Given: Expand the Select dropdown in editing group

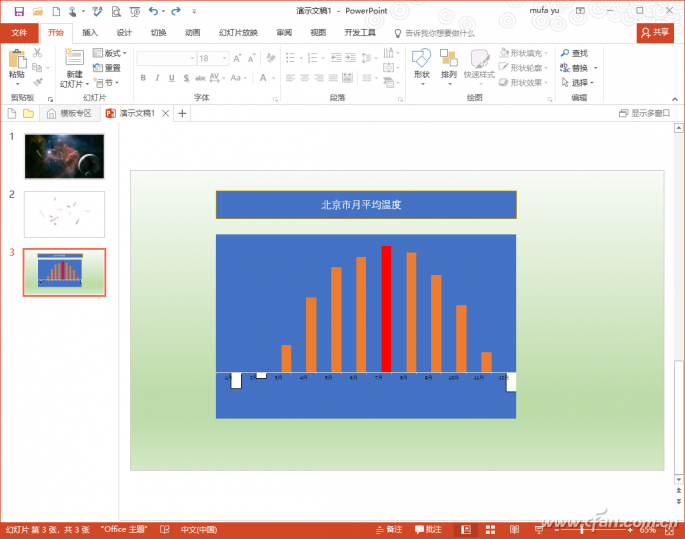Looking at the screenshot, I should point(578,83).
